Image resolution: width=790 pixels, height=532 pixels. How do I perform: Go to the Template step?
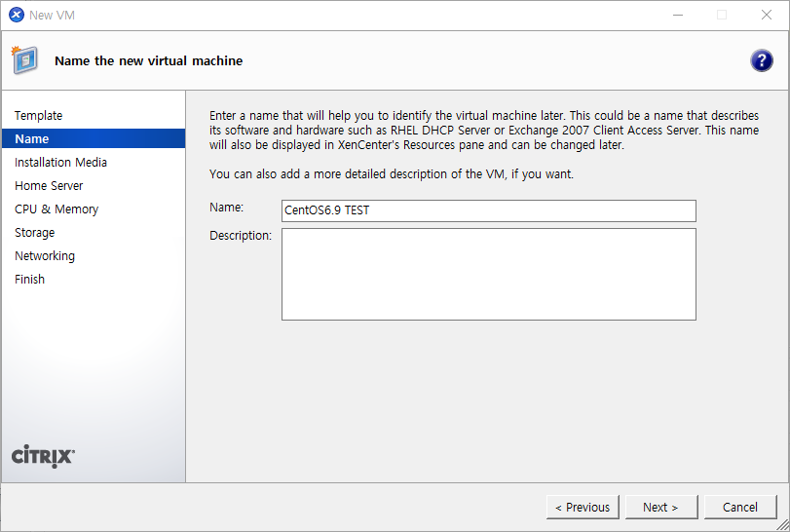pyautogui.click(x=38, y=115)
